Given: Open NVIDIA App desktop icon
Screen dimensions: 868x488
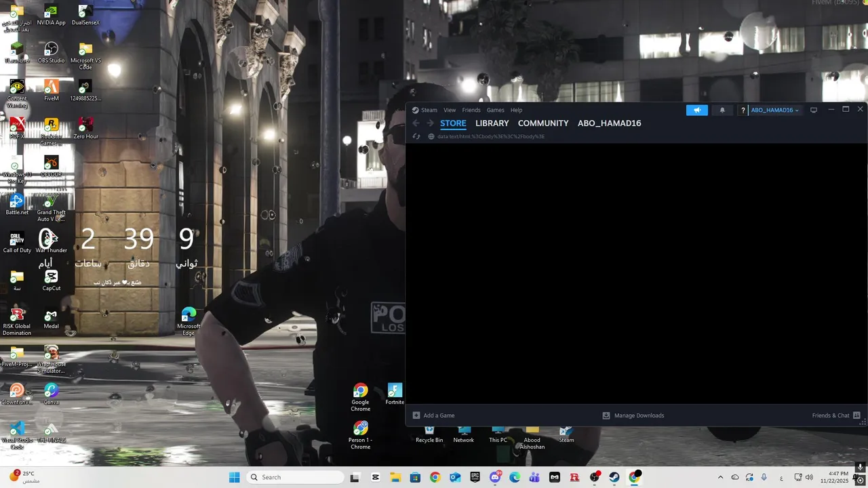Looking at the screenshot, I should pos(51,16).
